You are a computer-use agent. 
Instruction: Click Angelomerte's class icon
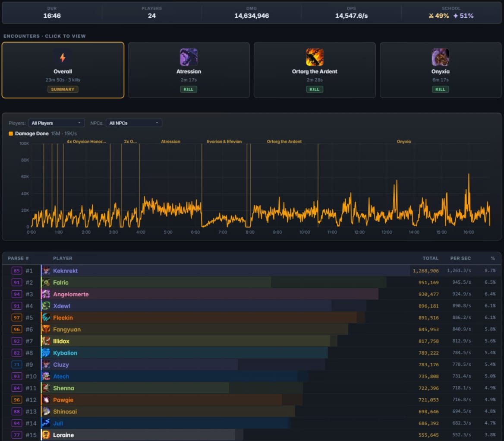(x=46, y=294)
